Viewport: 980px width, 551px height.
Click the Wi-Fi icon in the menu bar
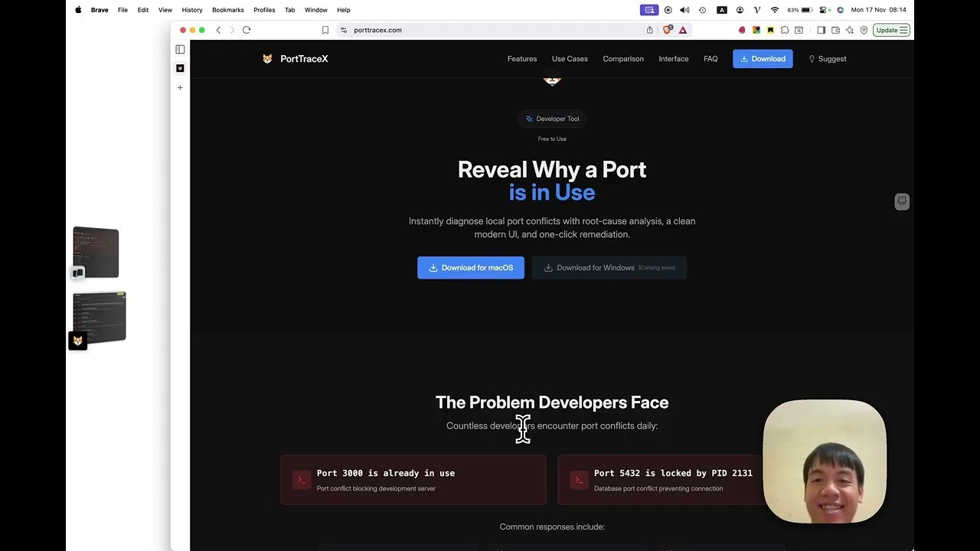click(x=776, y=10)
